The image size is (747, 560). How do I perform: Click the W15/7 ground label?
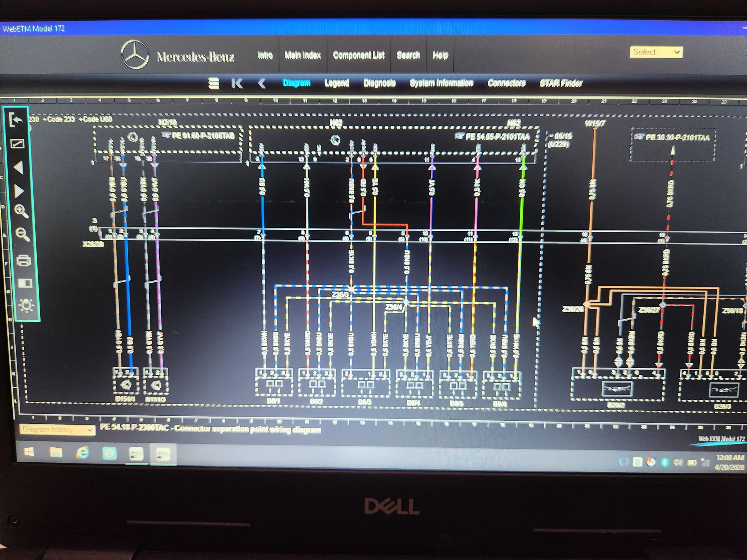click(x=595, y=124)
